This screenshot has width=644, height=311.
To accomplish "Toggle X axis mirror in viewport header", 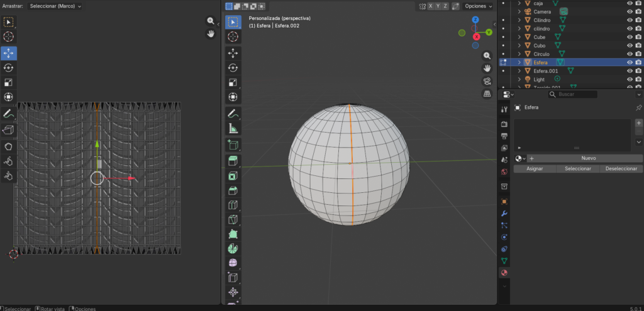I will (x=431, y=6).
